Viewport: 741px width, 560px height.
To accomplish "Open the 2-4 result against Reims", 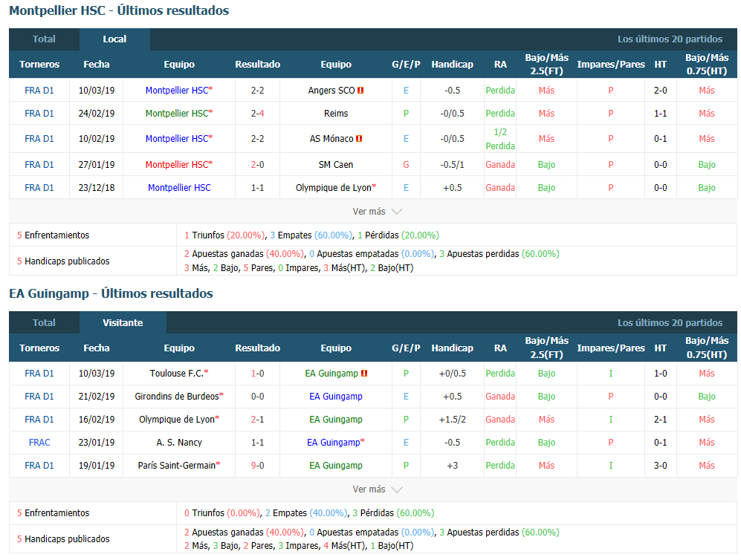I will tap(258, 114).
